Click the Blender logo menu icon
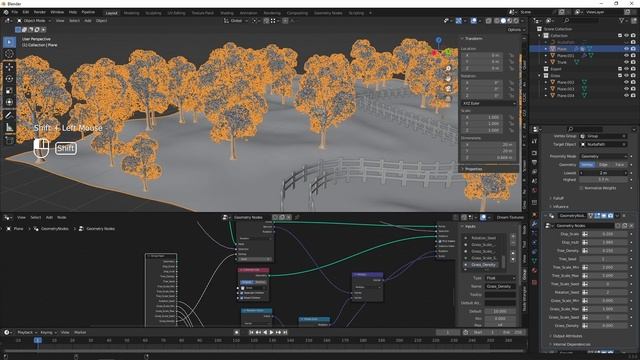The image size is (640, 360). coord(6,12)
